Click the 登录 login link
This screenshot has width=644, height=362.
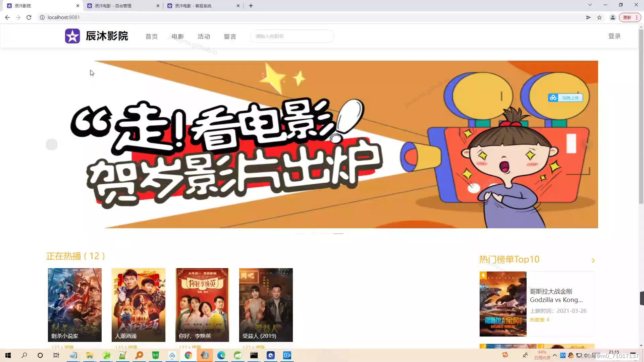click(x=614, y=36)
